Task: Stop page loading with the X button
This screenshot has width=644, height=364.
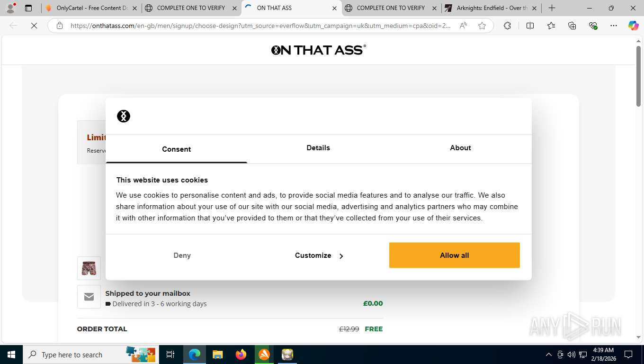Action: 34,26
